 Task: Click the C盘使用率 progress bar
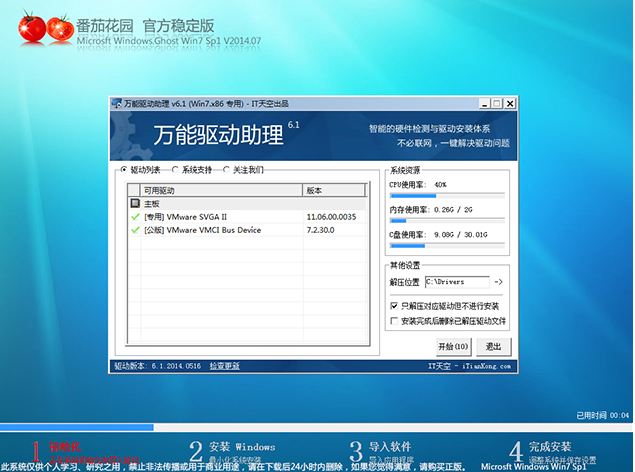point(447,246)
